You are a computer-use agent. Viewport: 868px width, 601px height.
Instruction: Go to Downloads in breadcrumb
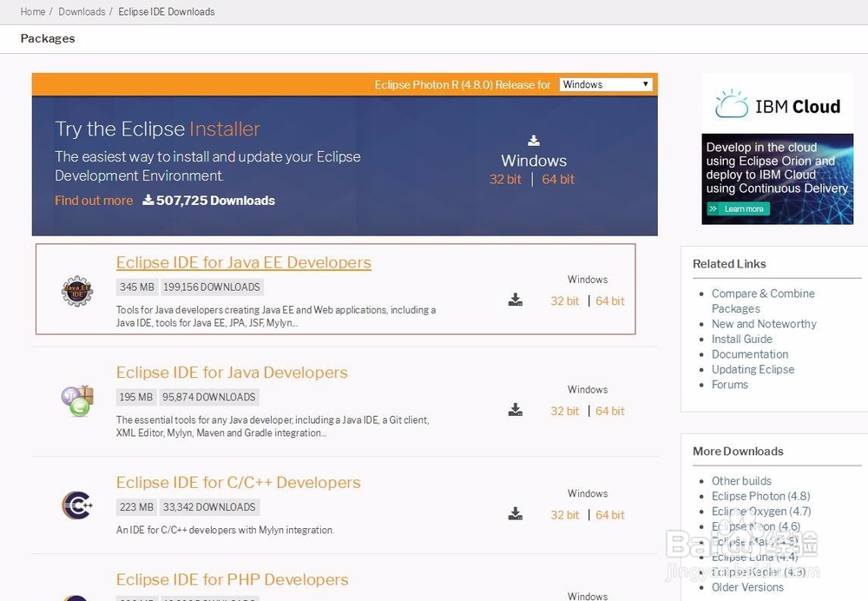(82, 11)
